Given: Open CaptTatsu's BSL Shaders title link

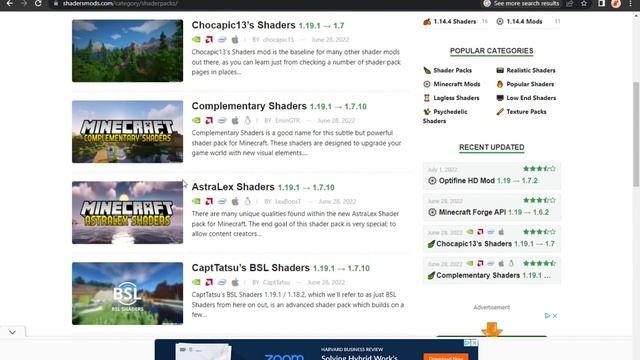Looking at the screenshot, I should (251, 268).
